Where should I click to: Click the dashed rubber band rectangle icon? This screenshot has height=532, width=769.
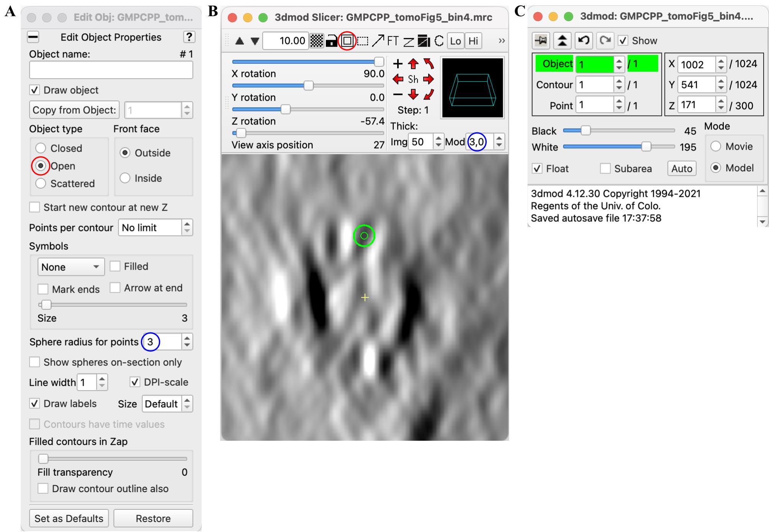pyautogui.click(x=363, y=41)
